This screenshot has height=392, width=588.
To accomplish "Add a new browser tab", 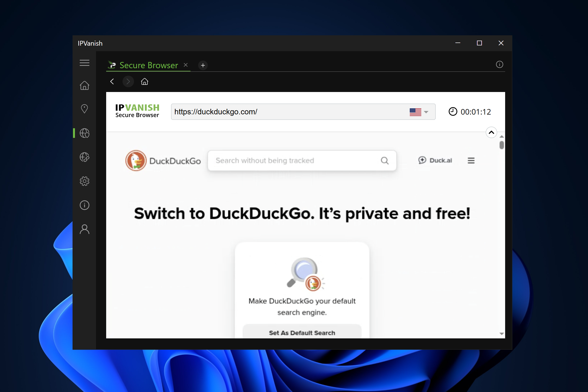I will [x=203, y=65].
